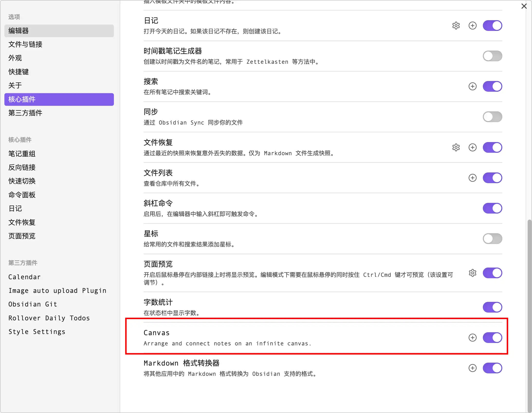This screenshot has width=532, height=413.
Task: Open gear settings for 文件恢复
Action: tap(456, 147)
